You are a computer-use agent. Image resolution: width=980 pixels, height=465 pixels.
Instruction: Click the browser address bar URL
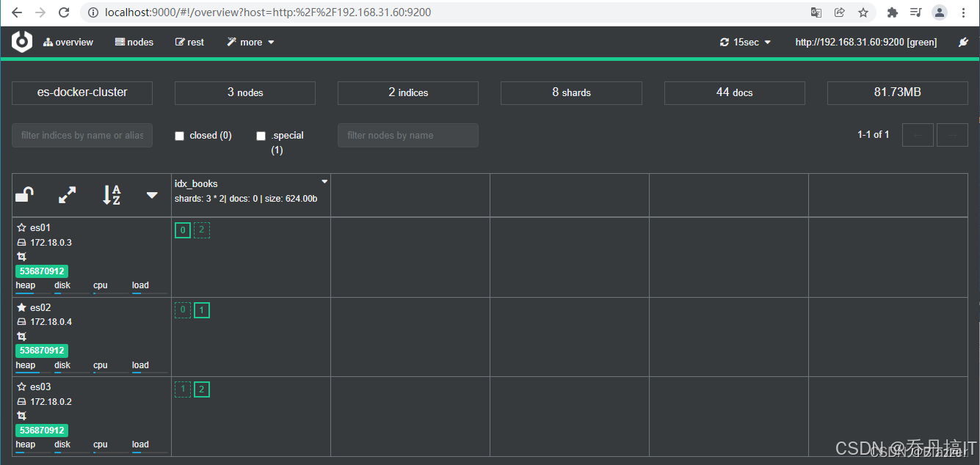pyautogui.click(x=268, y=12)
